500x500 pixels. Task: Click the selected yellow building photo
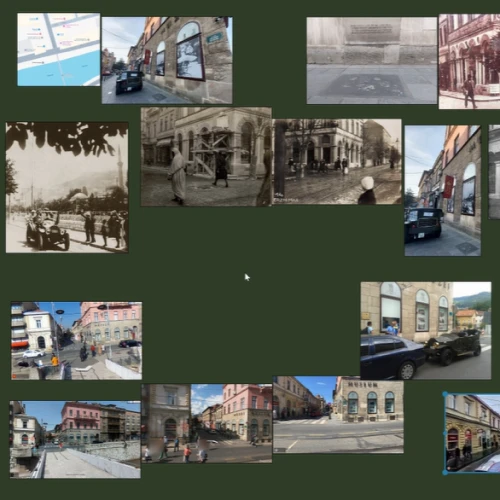(473, 433)
